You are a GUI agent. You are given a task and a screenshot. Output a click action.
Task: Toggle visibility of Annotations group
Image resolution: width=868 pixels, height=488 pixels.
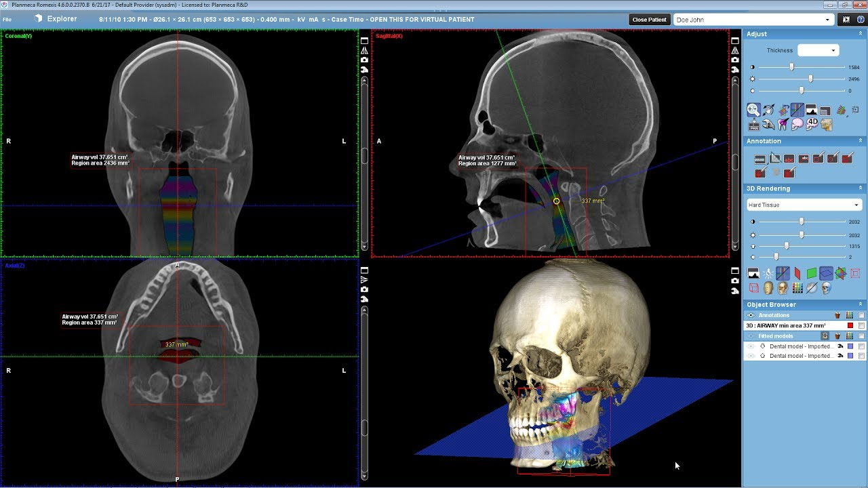click(751, 315)
